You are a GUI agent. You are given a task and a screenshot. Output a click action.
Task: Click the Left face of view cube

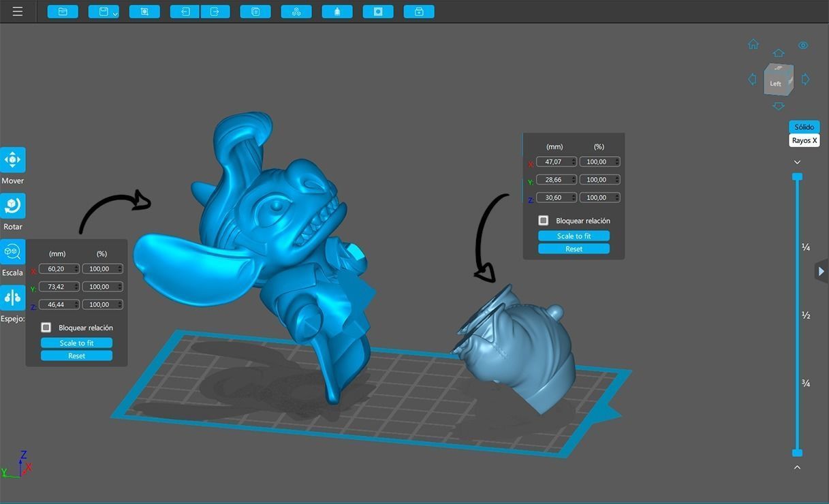pyautogui.click(x=775, y=83)
